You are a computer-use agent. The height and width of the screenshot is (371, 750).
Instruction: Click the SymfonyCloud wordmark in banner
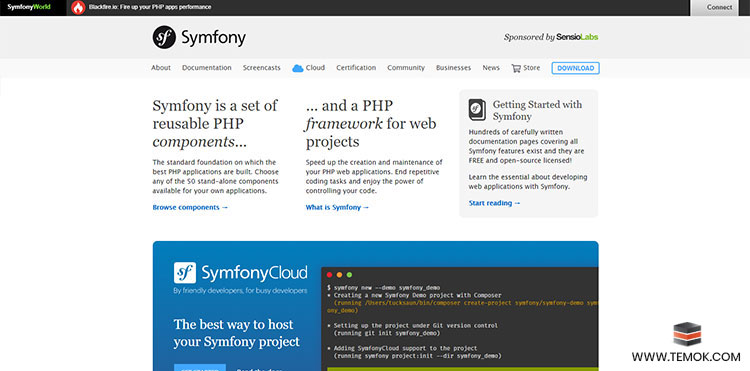[254, 273]
